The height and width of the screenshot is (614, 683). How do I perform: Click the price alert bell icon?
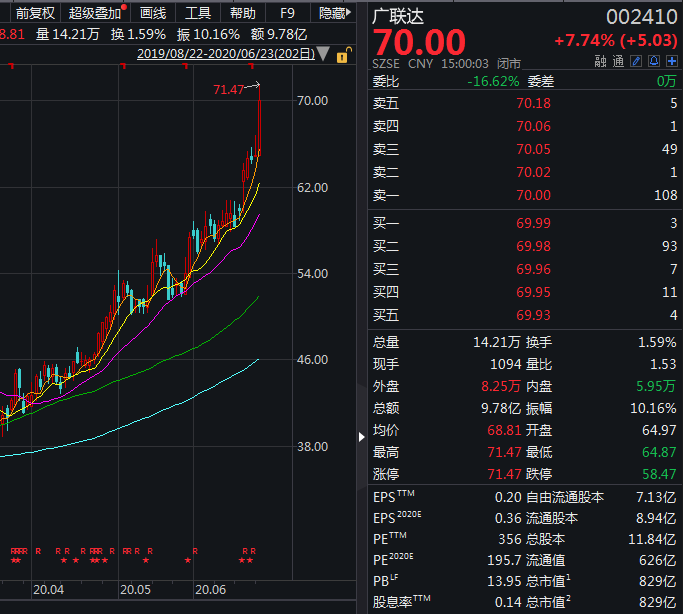tap(654, 61)
